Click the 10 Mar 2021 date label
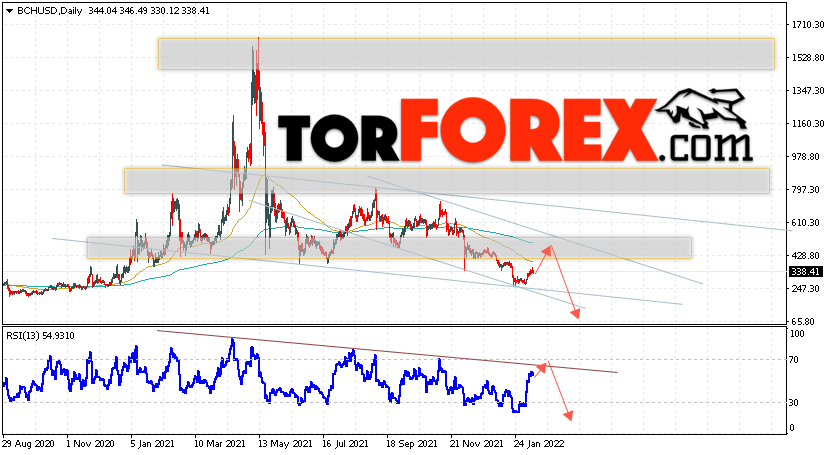The width and height of the screenshot is (827, 455). click(x=218, y=443)
